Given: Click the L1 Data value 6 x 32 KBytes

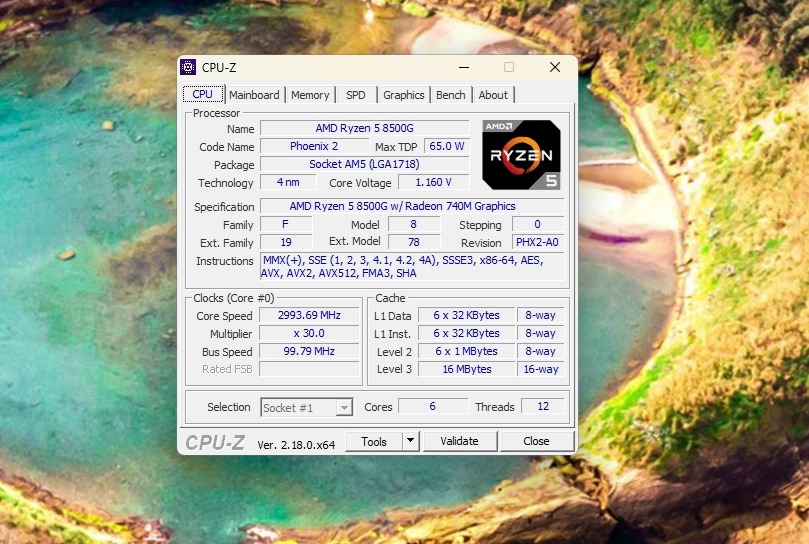Looking at the screenshot, I should 466,315.
